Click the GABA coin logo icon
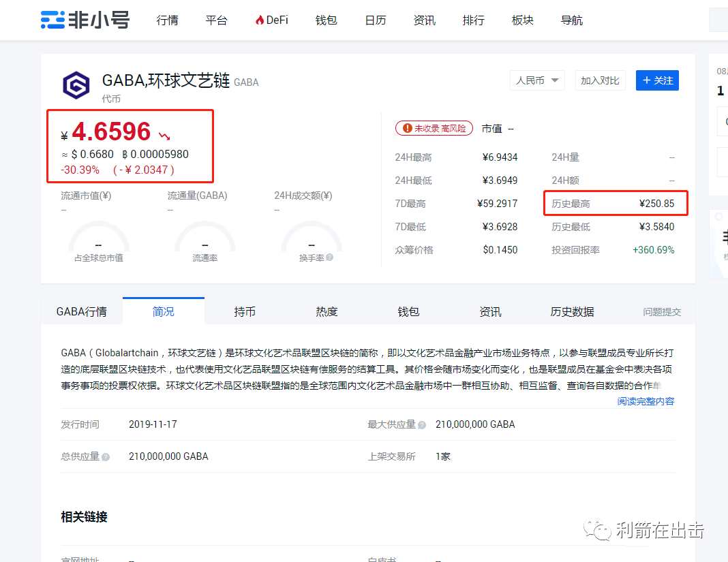The height and width of the screenshot is (562, 728). point(76,85)
